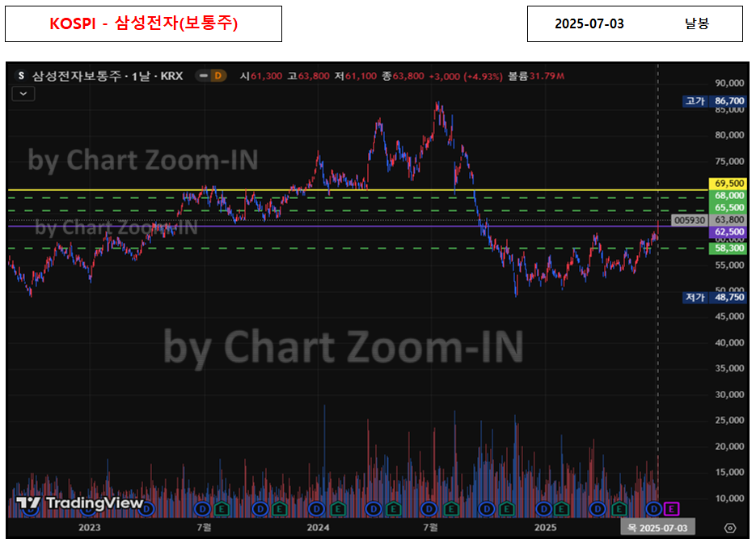Click the 볼륨 31.79M volume value
This screenshot has height=543, width=756.
point(536,76)
